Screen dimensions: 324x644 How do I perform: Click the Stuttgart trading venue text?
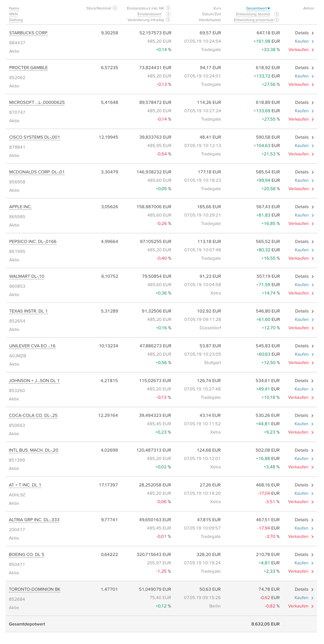[212, 363]
